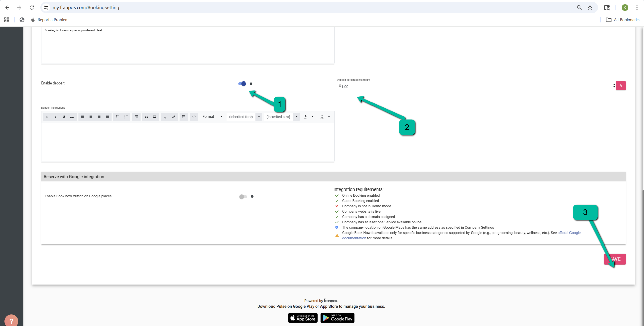The width and height of the screenshot is (644, 326).
Task: Open the Report a Problem bookmark
Action: 53,20
